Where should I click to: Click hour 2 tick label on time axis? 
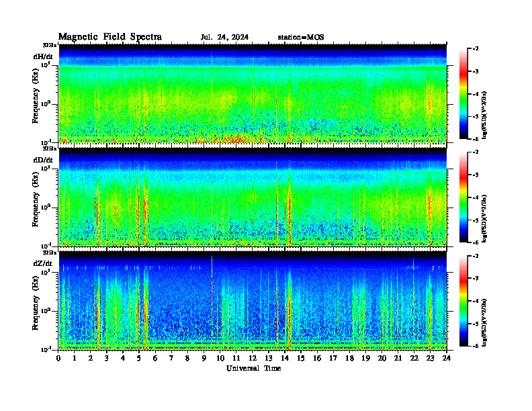coord(91,359)
